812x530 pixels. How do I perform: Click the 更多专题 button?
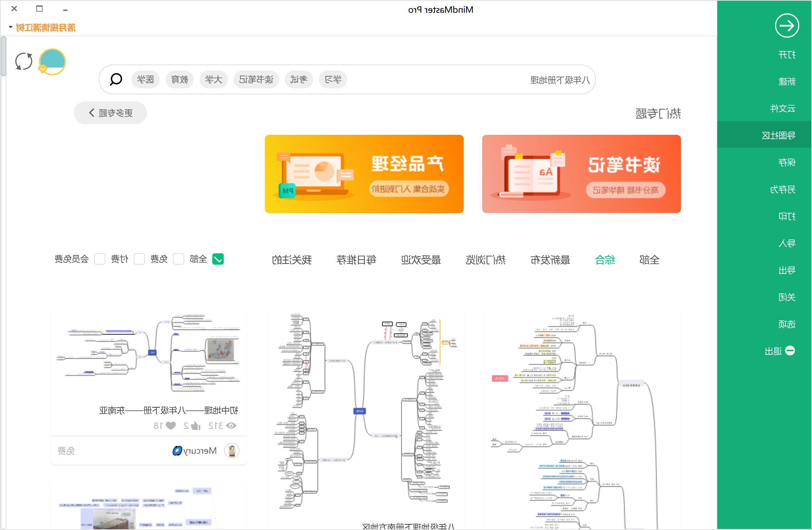tap(110, 113)
